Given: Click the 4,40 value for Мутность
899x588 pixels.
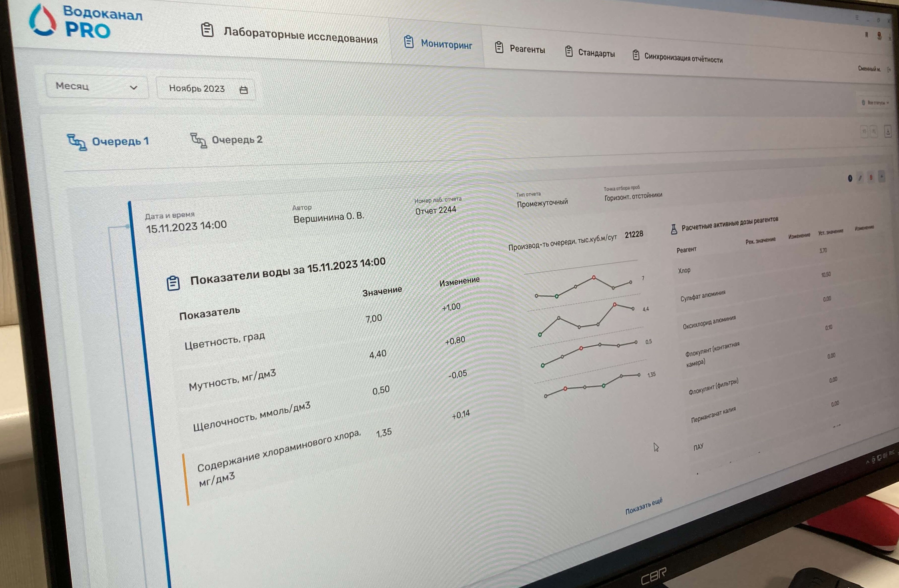Looking at the screenshot, I should 378,354.
